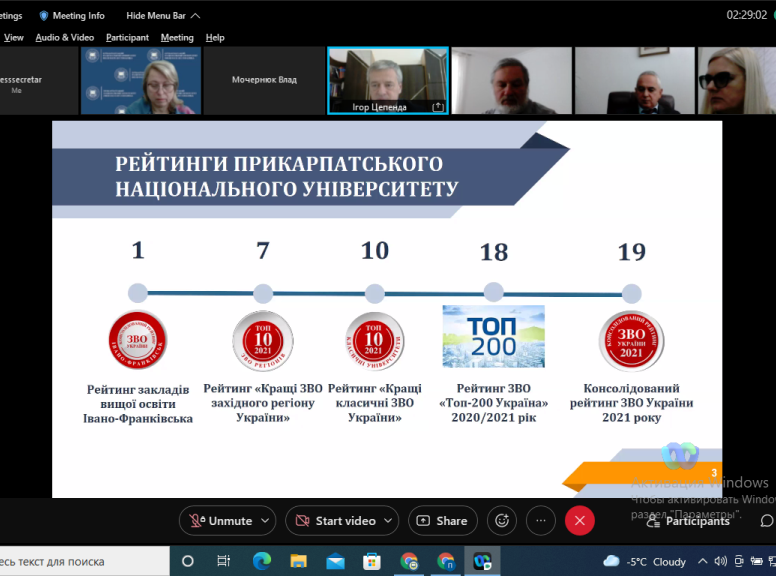Open the Meeting menu

177,38
